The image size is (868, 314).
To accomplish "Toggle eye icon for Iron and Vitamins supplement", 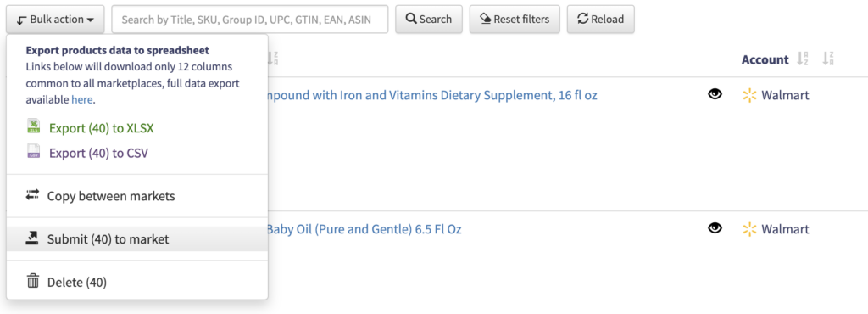I will [715, 94].
